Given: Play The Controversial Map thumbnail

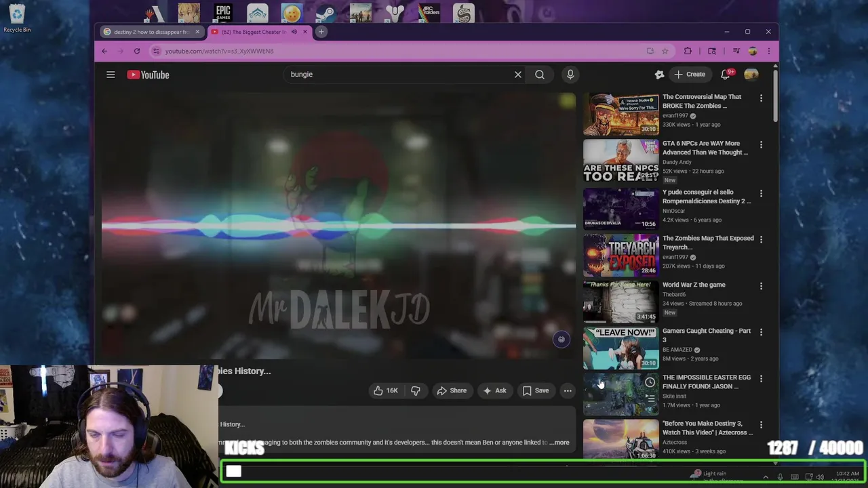Looking at the screenshot, I should [x=620, y=114].
